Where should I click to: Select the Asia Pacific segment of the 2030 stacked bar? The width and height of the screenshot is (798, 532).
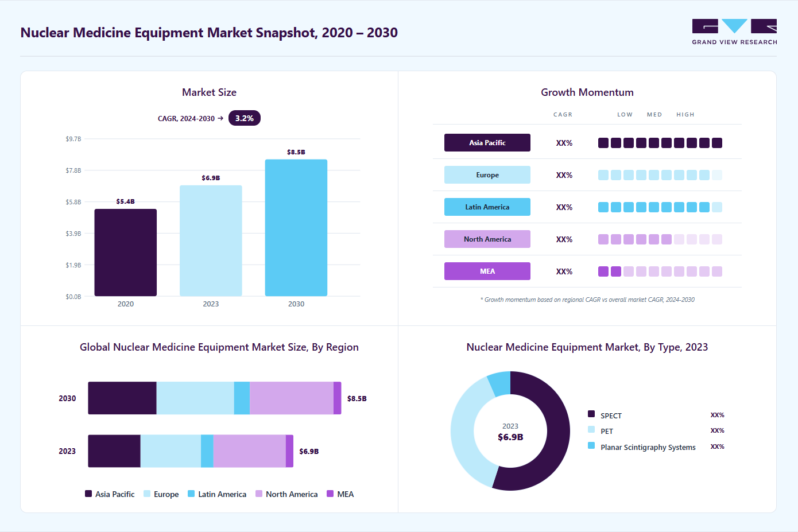pos(122,398)
